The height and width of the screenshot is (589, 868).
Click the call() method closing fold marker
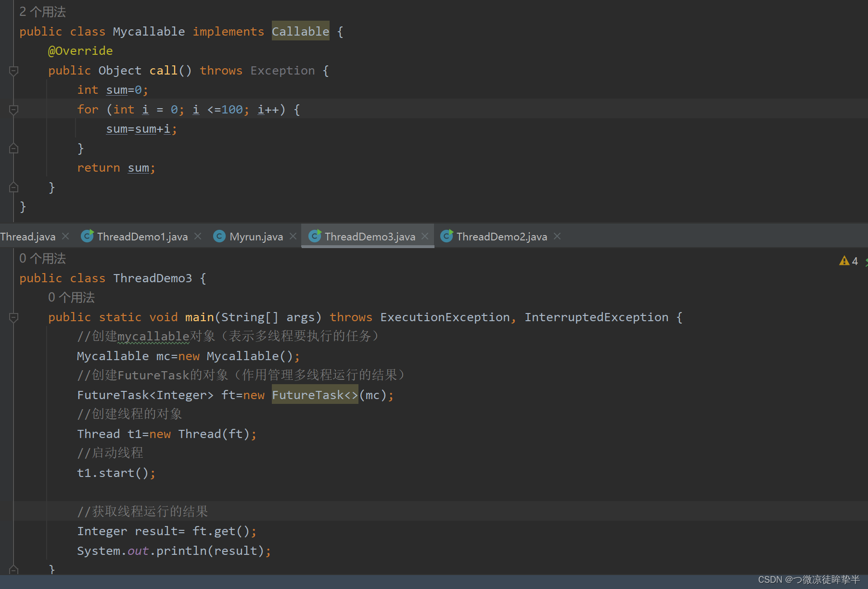coord(13,188)
